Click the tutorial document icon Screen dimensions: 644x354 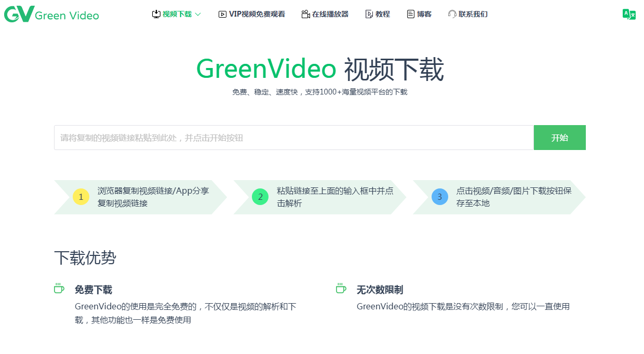click(x=369, y=14)
